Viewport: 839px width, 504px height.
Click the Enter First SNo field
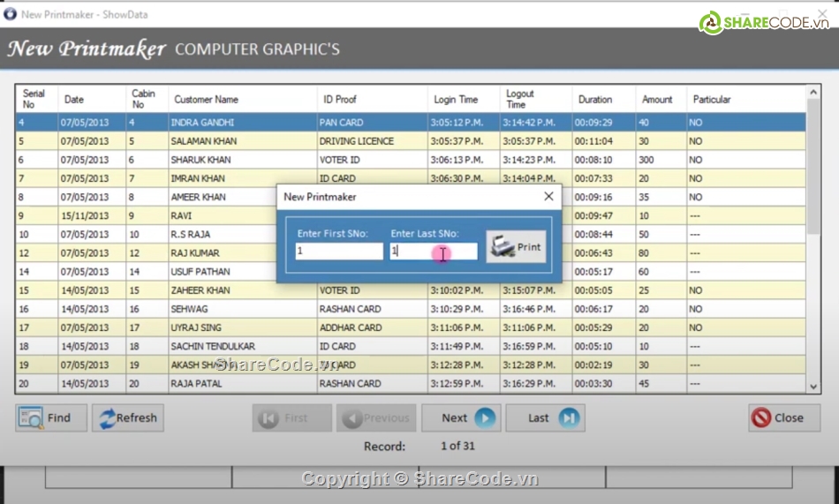339,252
